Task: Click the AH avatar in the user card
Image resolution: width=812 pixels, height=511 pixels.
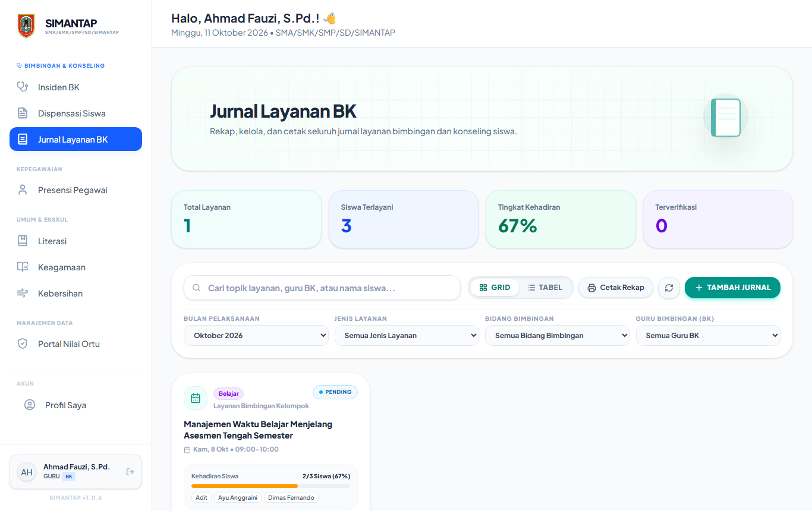Action: [27, 472]
